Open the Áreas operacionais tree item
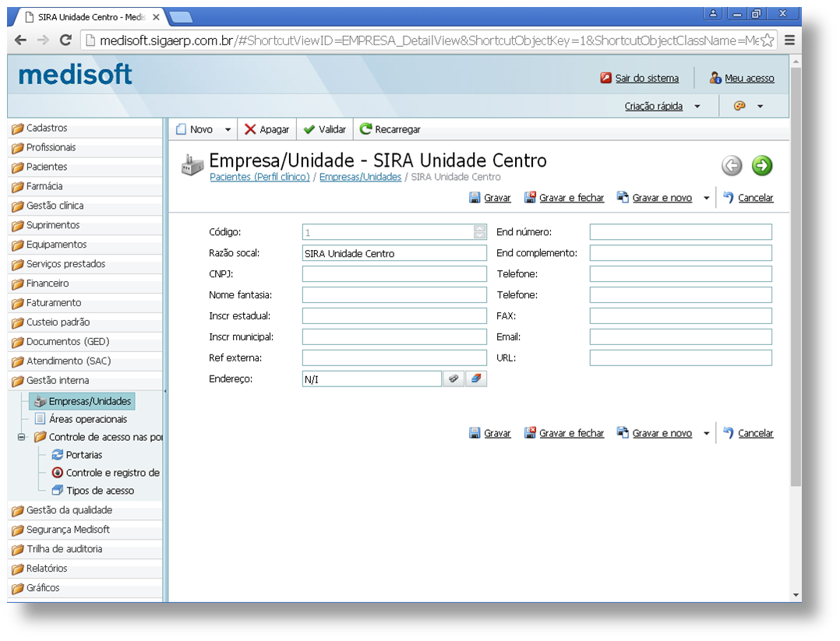Image resolution: width=840 pixels, height=641 pixels. 87,419
